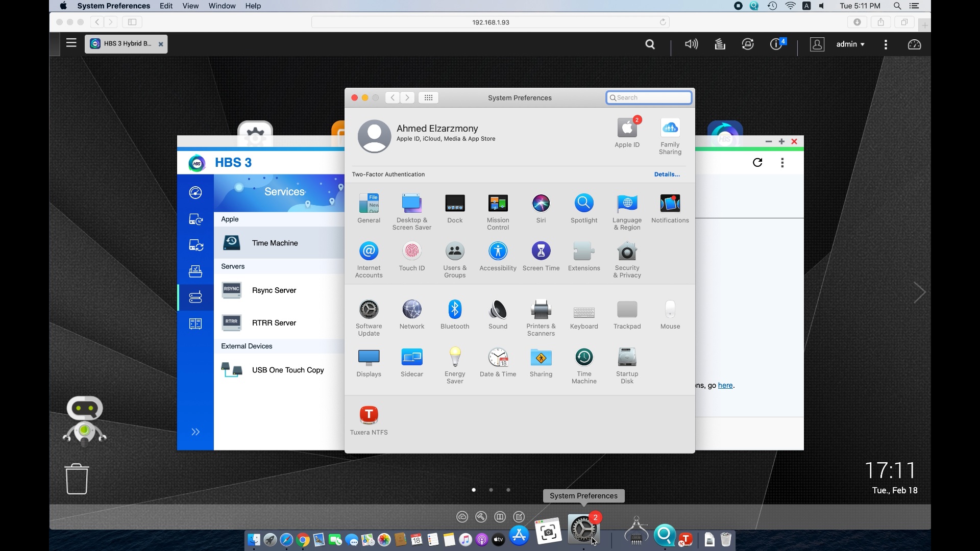Select Rsync Server in HBS 3
The image size is (980, 551).
tap(279, 290)
